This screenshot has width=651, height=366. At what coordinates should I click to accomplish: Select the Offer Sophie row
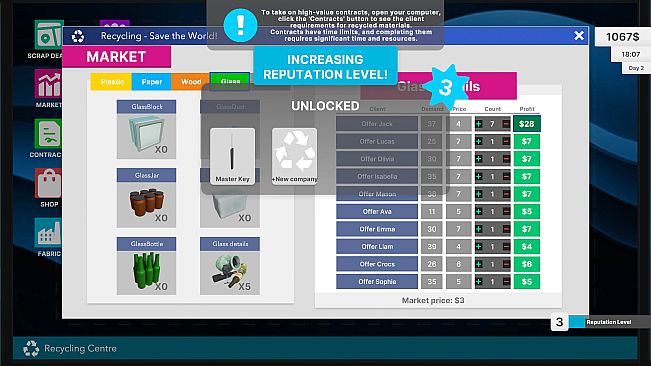click(x=377, y=281)
